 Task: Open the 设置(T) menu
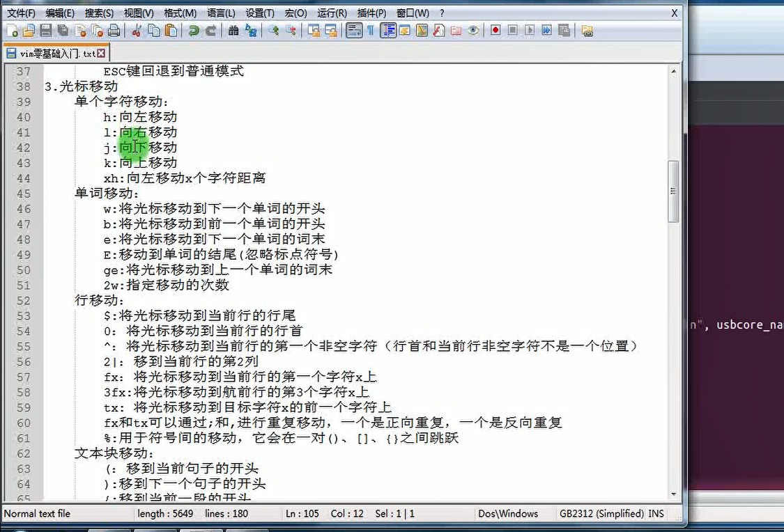coord(260,13)
